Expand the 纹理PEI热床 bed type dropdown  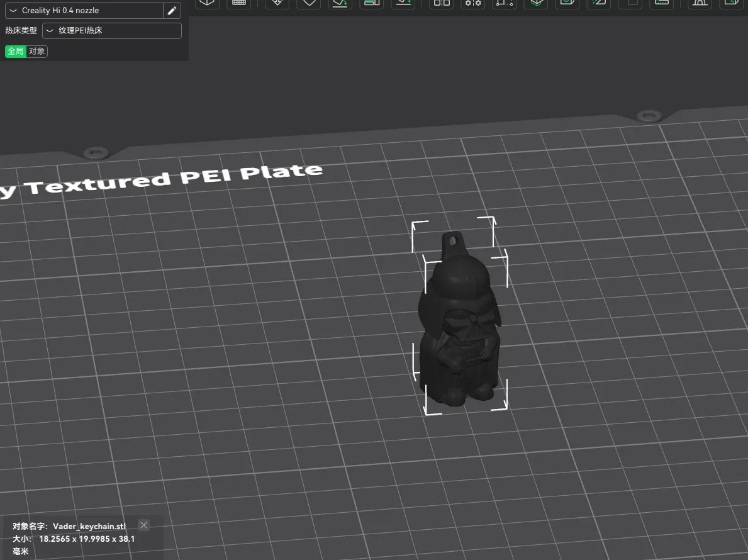(x=111, y=31)
